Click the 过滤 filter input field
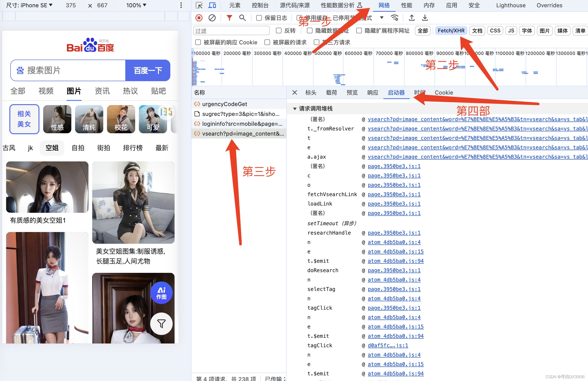 [x=231, y=31]
